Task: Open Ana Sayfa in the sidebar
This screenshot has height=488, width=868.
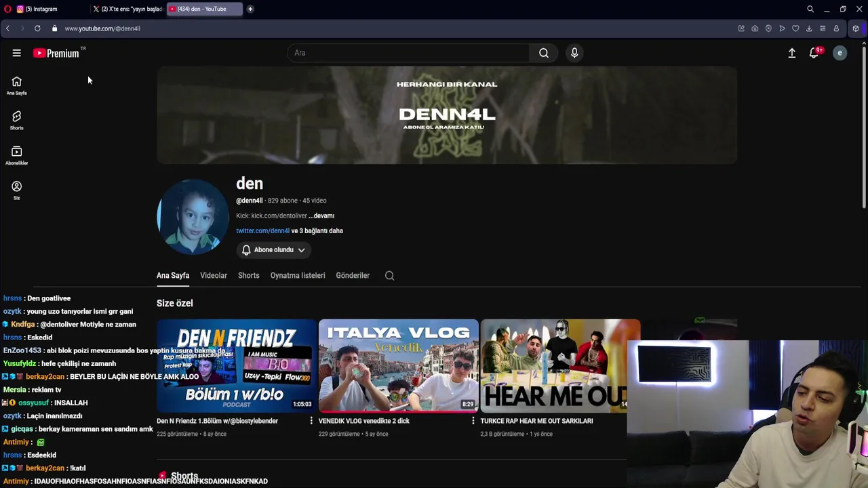Action: 16,85
